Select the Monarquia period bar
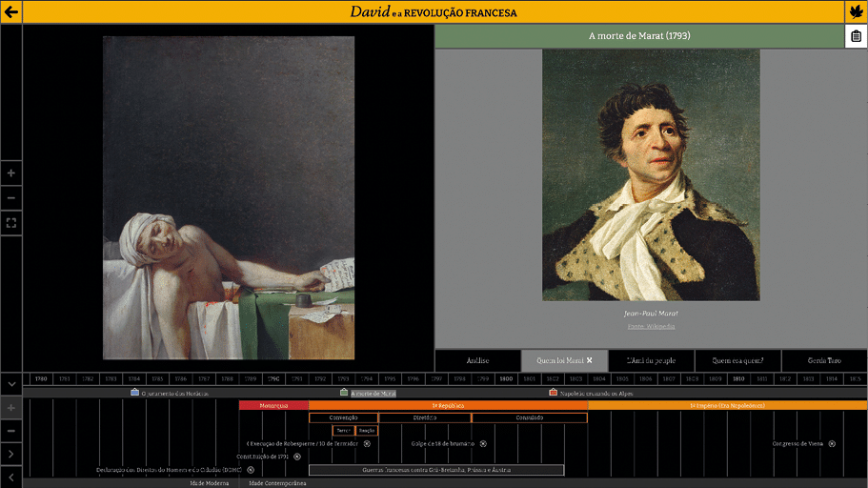 [273, 405]
